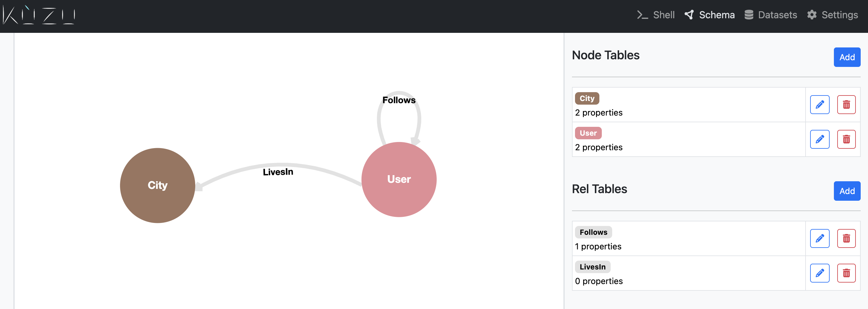
Task: Delete the Follows rel table
Action: tap(846, 239)
